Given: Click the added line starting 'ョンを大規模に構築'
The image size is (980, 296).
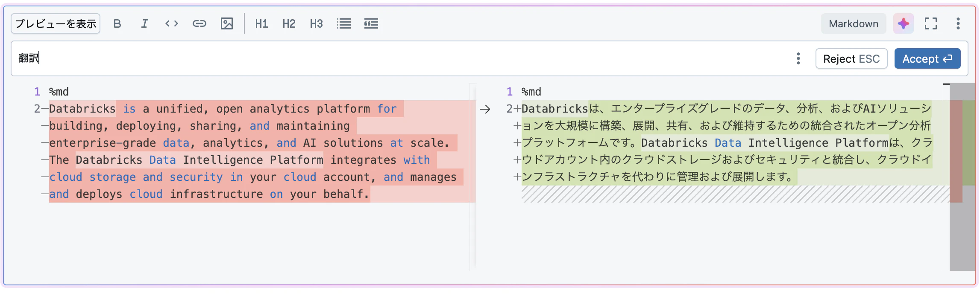Looking at the screenshot, I should tap(726, 126).
